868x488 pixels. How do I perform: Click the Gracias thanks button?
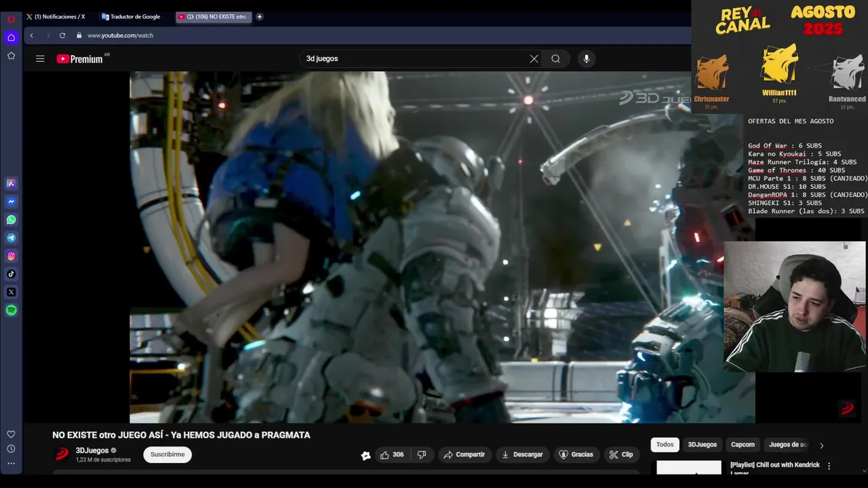click(x=576, y=455)
